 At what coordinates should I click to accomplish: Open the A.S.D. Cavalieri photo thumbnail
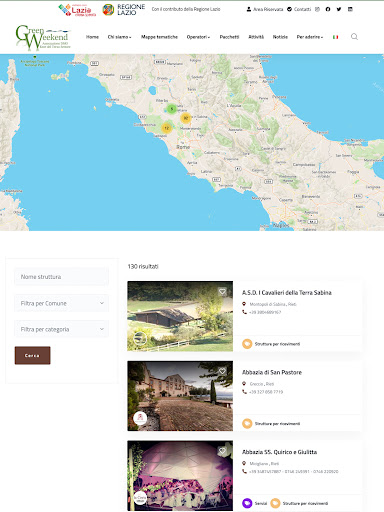click(180, 316)
